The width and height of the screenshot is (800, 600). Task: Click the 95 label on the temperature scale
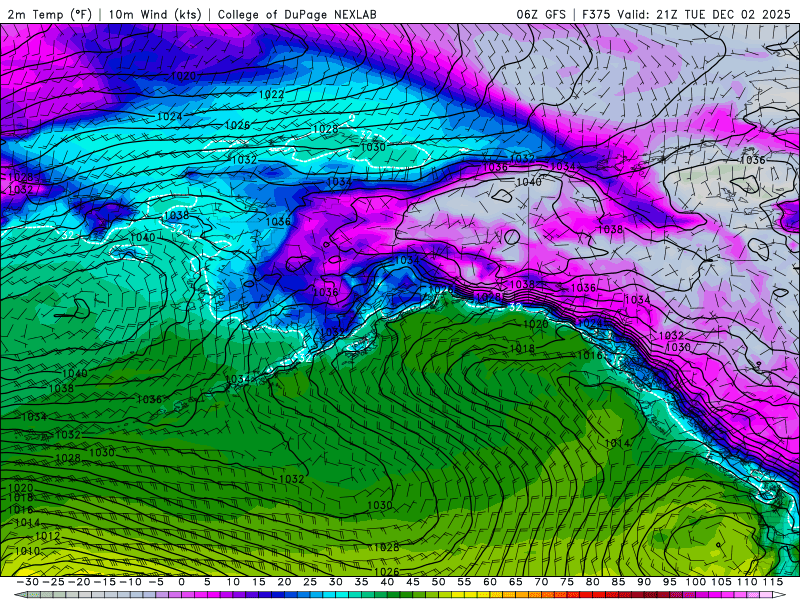[x=669, y=582]
